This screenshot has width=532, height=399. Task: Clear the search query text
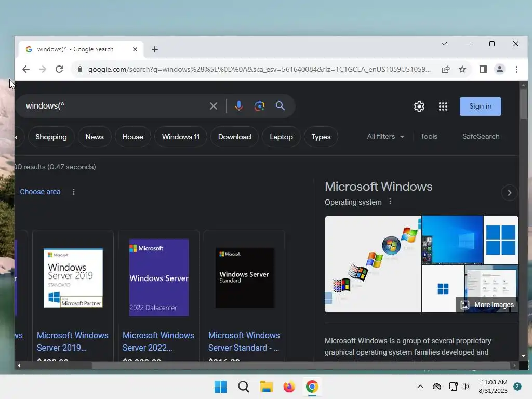[214, 106]
